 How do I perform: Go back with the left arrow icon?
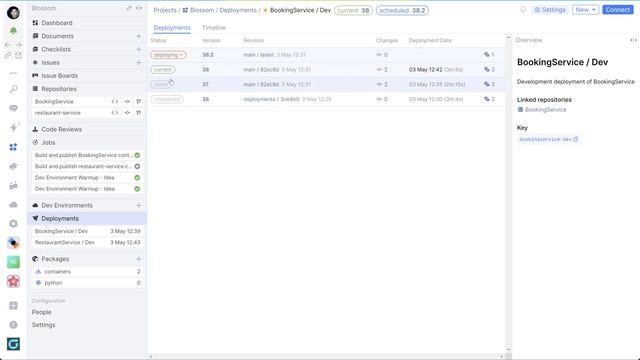point(8,44)
